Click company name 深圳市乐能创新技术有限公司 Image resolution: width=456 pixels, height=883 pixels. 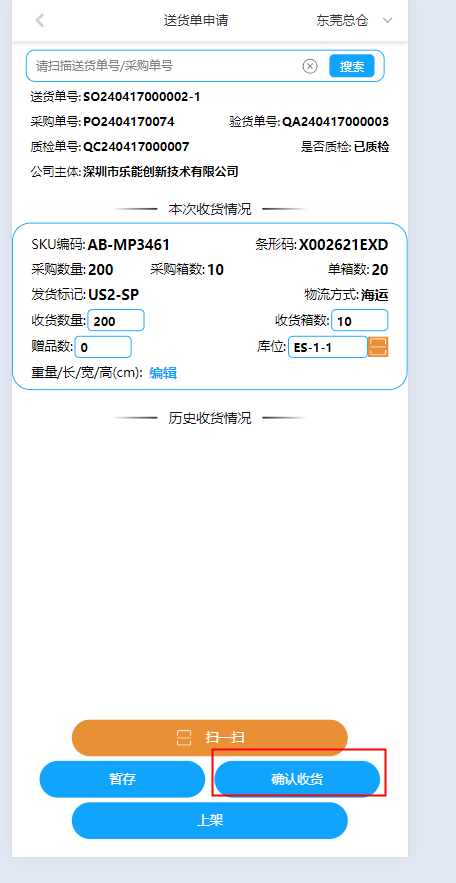coord(161,172)
